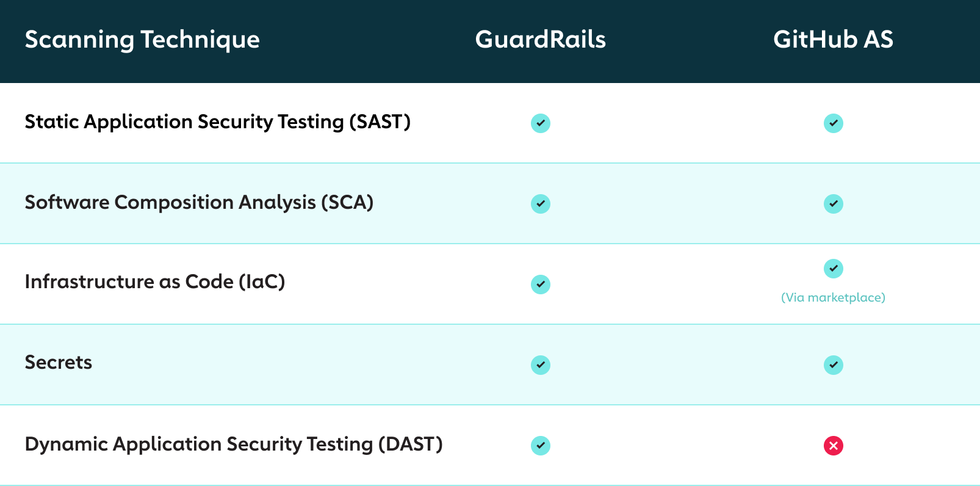Select the Secrets row label
Screen dimensions: 980x486
click(59, 363)
